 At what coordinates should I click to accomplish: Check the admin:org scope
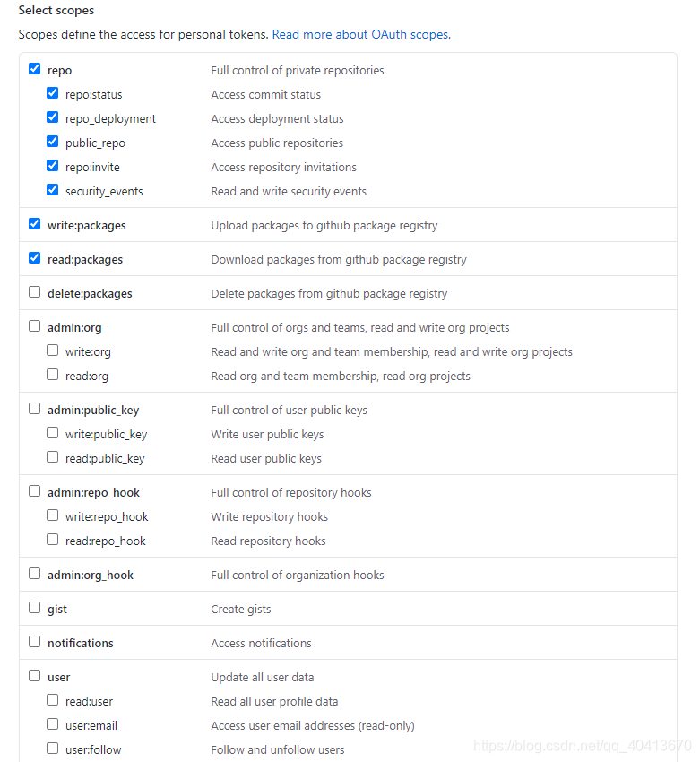[x=34, y=325]
